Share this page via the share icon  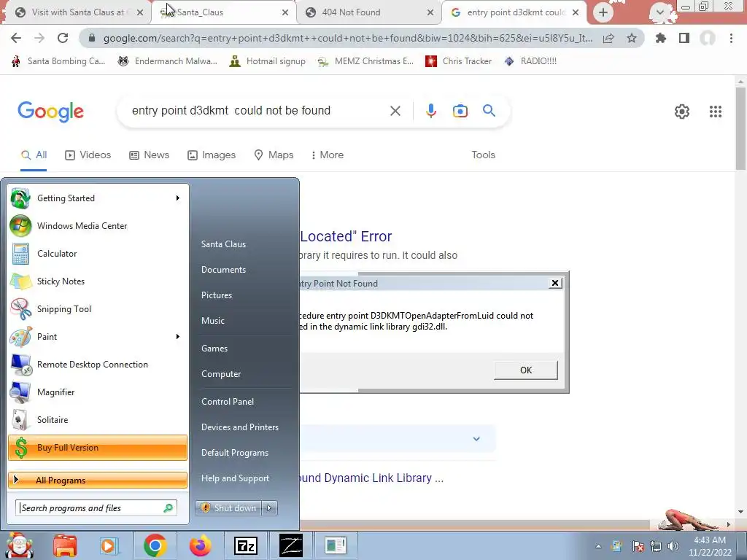pos(608,38)
